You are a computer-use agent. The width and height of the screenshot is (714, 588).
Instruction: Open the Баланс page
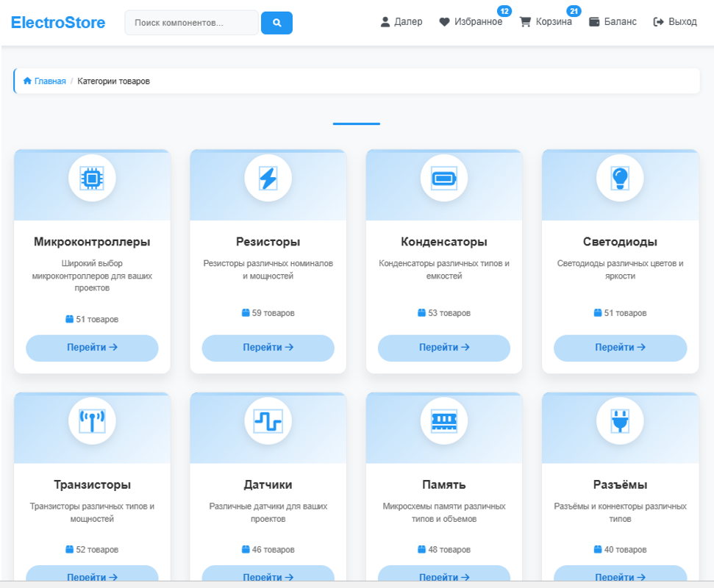(613, 21)
